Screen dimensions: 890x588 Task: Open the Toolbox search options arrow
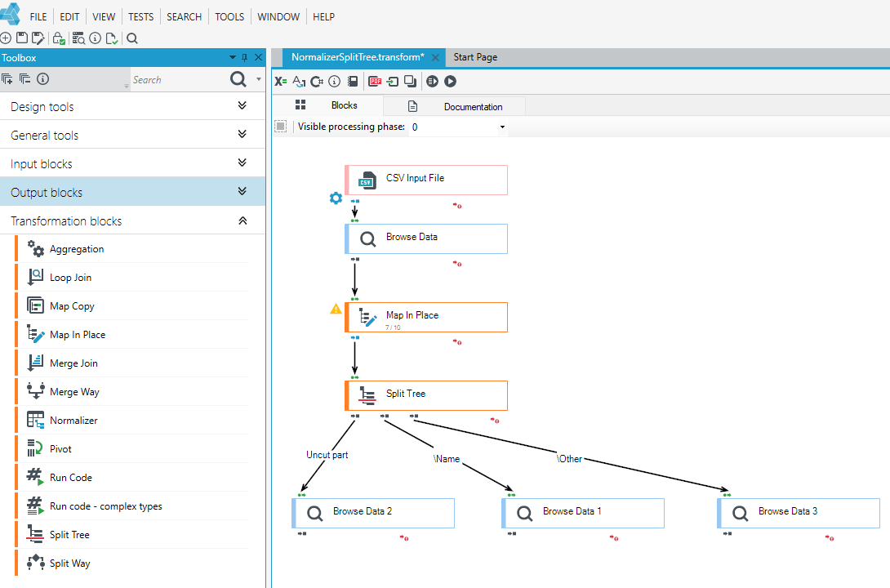[259, 79]
